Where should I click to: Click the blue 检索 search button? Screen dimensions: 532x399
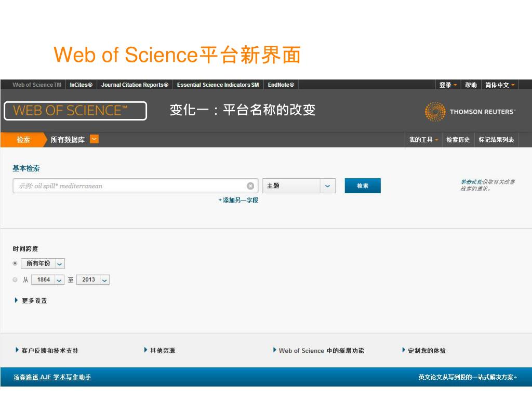point(363,185)
